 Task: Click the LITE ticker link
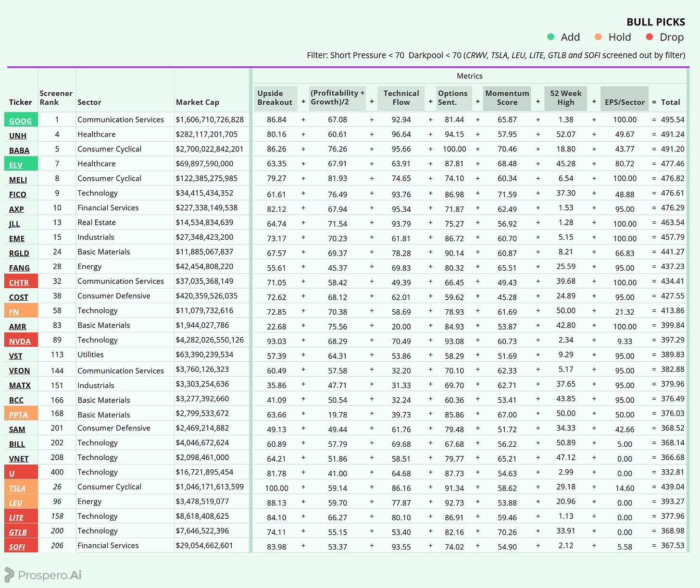click(x=16, y=518)
